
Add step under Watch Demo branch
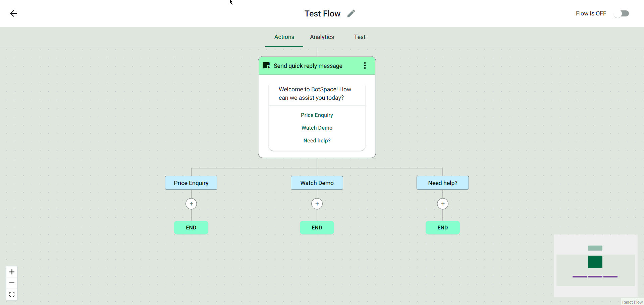click(317, 204)
